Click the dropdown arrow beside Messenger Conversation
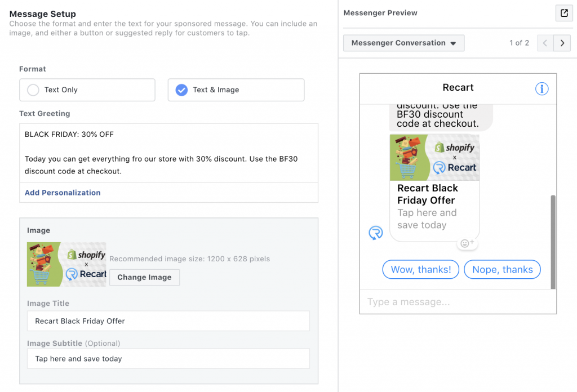Screen dimensions: 577x392 (454, 43)
